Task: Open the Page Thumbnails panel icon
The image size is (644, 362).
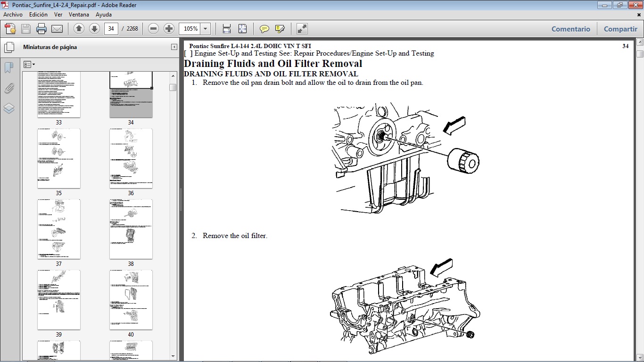Action: tap(9, 47)
